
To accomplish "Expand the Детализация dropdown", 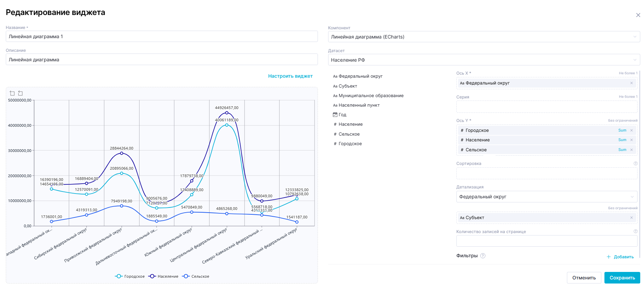I will point(546,197).
